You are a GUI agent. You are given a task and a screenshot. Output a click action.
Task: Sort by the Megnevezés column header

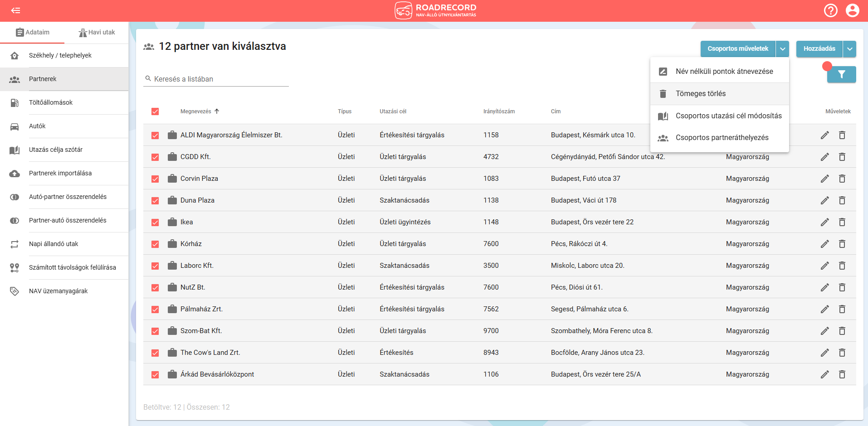(x=196, y=111)
